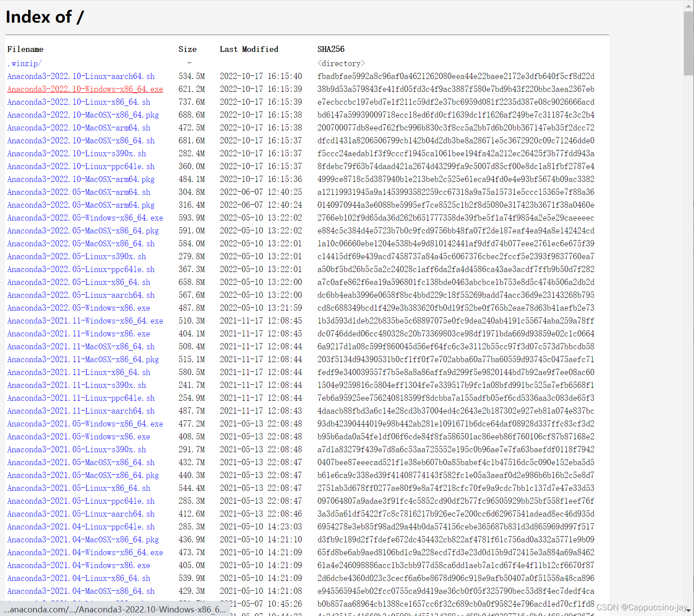694x616 pixels.
Task: Click the SHA256 hash starting 2766eb10
Action: [x=456, y=218]
